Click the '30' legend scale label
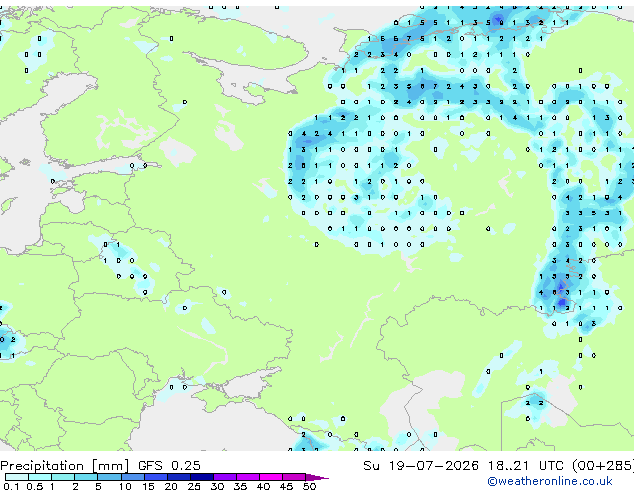This screenshot has width=634, height=490. pyautogui.click(x=217, y=486)
